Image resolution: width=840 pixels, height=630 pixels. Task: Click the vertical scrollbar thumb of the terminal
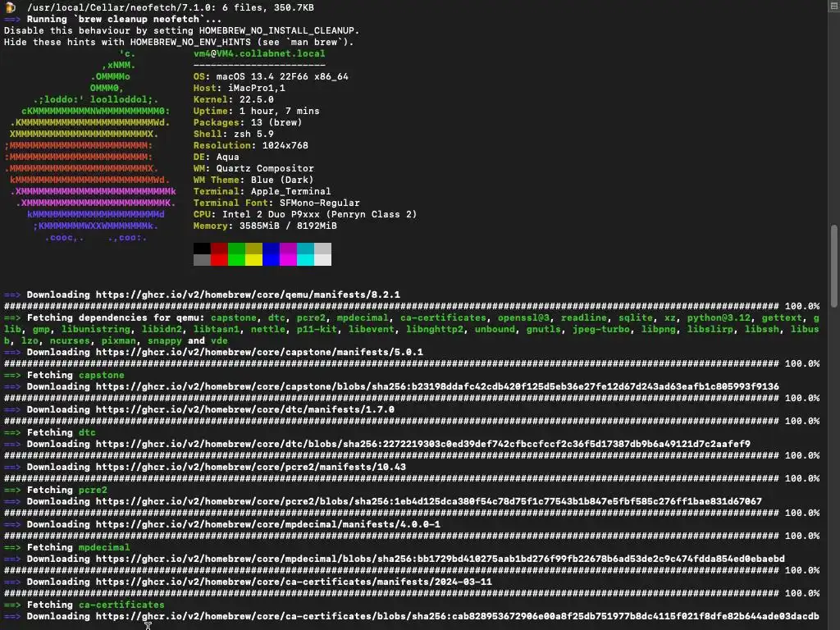tap(834, 266)
